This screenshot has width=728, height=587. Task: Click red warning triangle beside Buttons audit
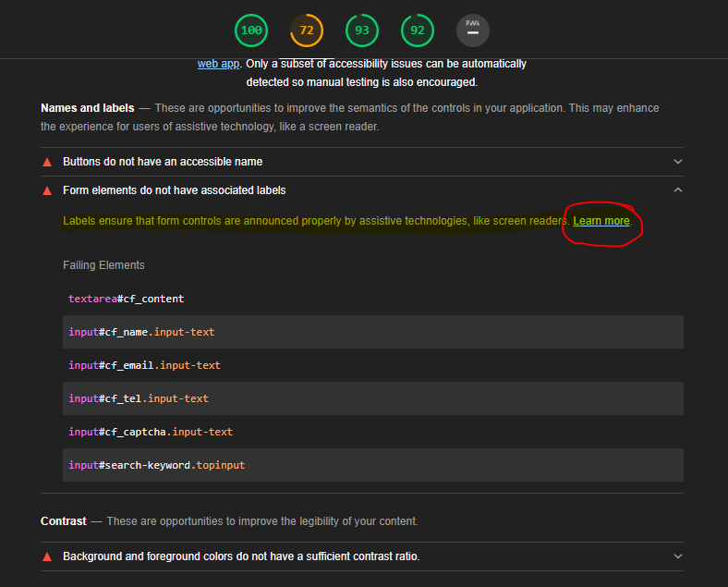47,162
